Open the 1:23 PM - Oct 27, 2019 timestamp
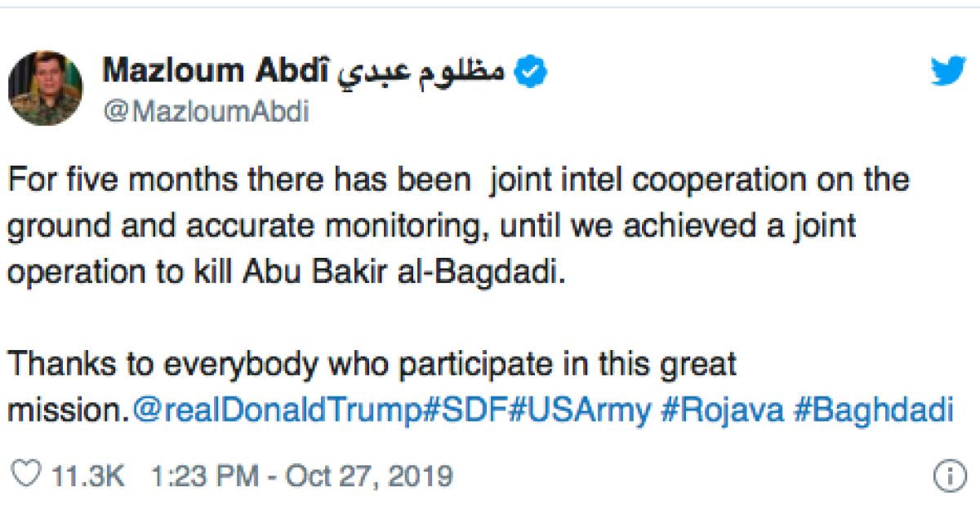The width and height of the screenshot is (980, 514). coord(302,476)
